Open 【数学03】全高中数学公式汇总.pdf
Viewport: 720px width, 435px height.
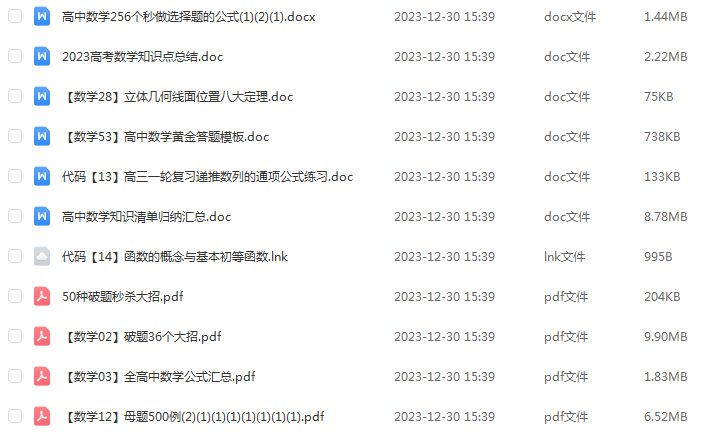click(x=159, y=377)
